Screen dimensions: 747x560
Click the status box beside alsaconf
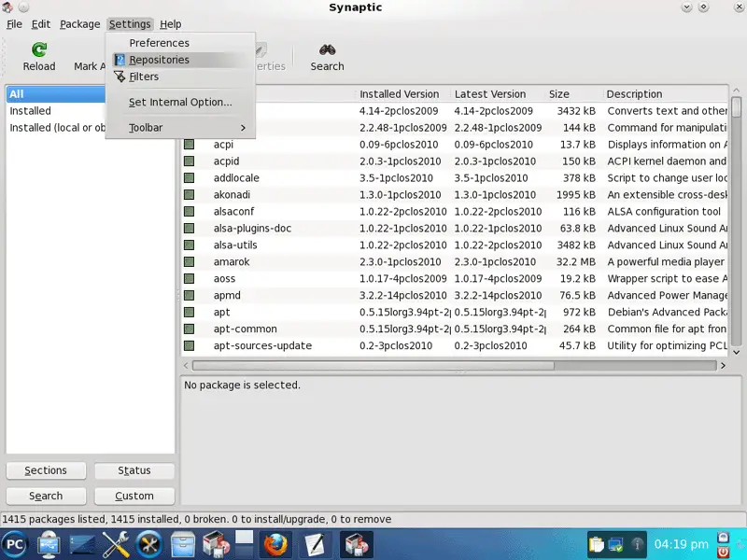tap(190, 212)
